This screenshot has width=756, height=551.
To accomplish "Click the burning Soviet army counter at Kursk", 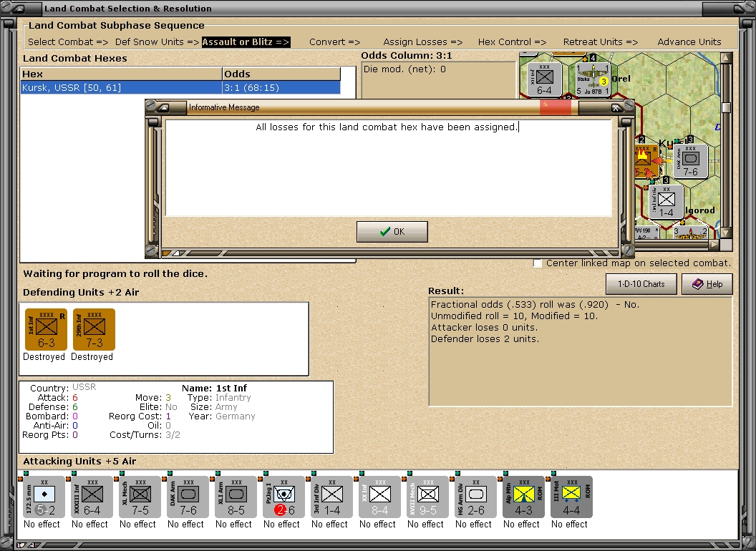I will 646,161.
